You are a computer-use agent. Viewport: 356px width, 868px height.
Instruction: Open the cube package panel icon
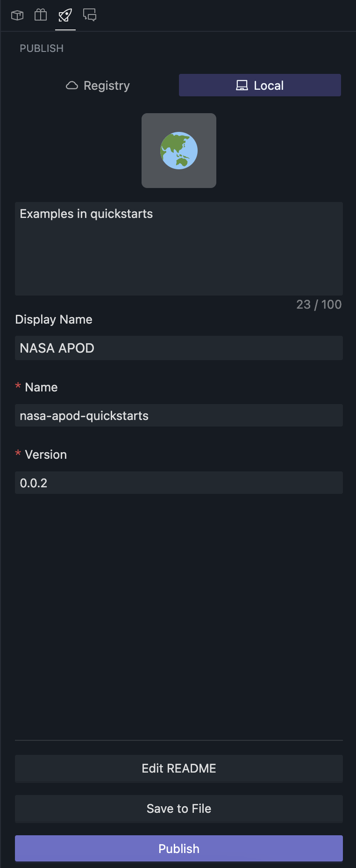pyautogui.click(x=17, y=15)
